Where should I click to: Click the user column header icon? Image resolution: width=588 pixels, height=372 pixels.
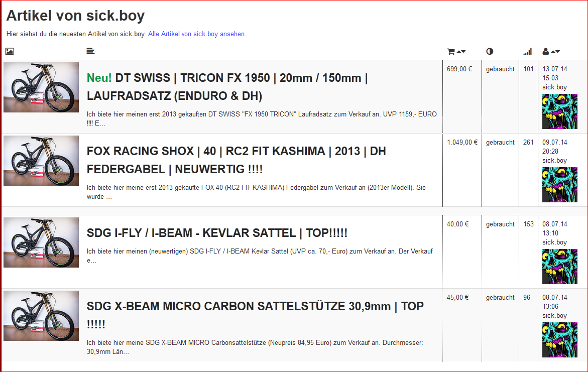coord(546,51)
